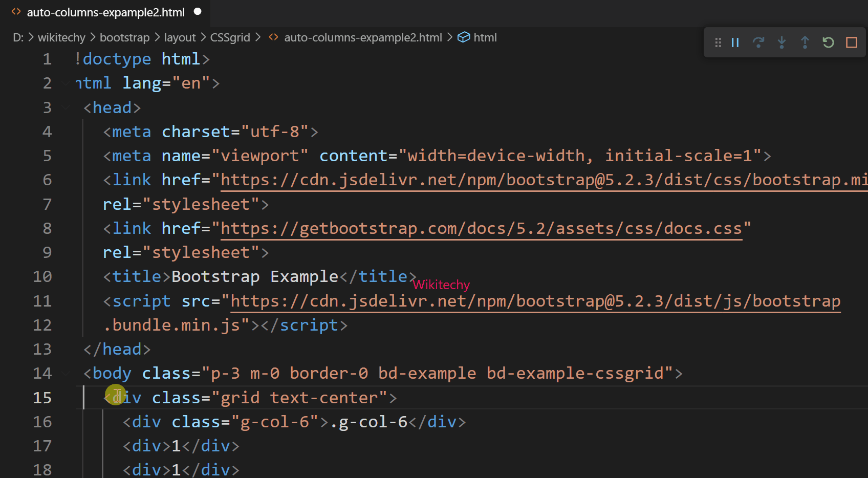Image resolution: width=868 pixels, height=478 pixels.
Task: Open the bootstrap breadcrumb menu
Action: 124,37
